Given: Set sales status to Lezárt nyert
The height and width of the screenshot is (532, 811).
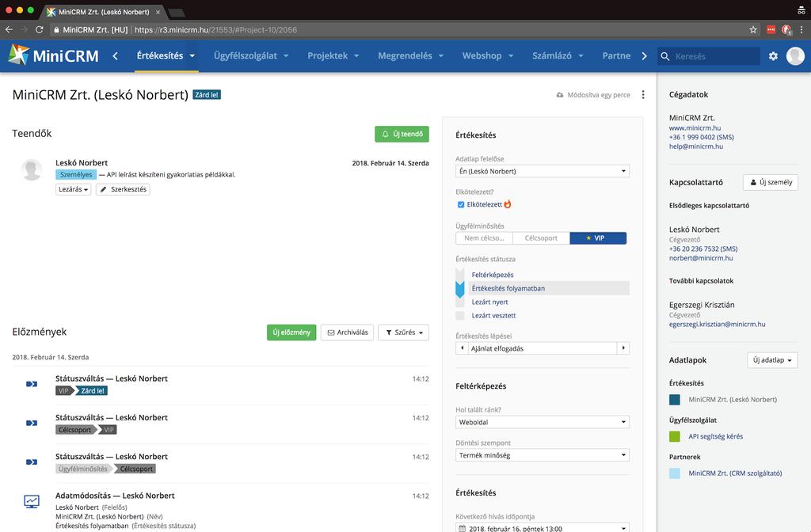Looking at the screenshot, I should (489, 302).
